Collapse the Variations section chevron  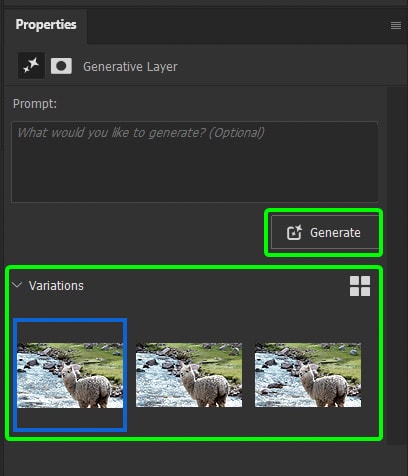(17, 285)
